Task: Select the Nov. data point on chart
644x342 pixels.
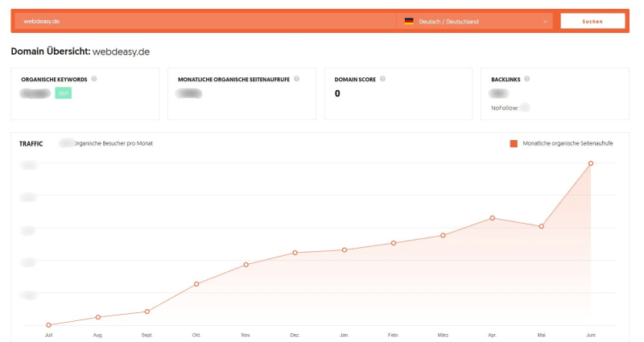Action: click(x=246, y=265)
